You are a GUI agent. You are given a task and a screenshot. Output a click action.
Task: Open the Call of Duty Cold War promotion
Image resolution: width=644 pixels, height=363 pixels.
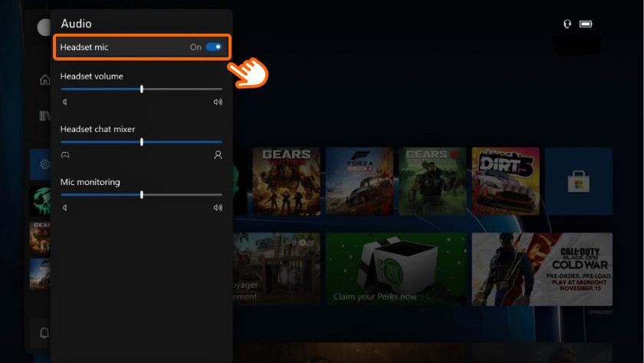pos(542,269)
